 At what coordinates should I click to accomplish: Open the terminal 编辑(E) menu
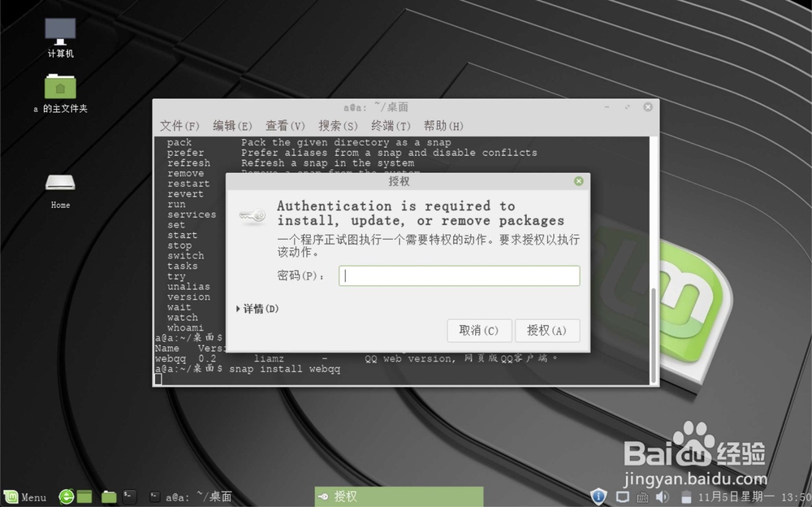click(x=232, y=125)
